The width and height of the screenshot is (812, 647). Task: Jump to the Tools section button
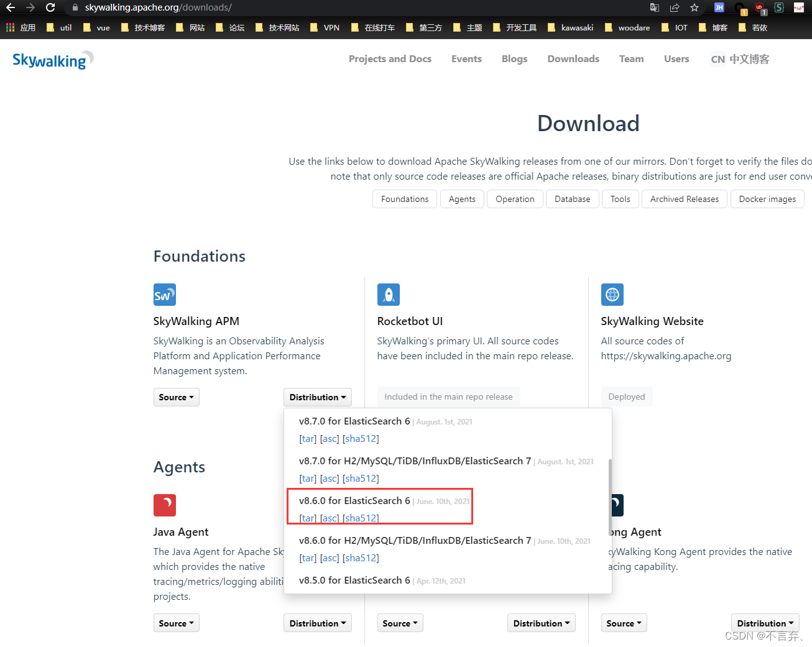(621, 199)
